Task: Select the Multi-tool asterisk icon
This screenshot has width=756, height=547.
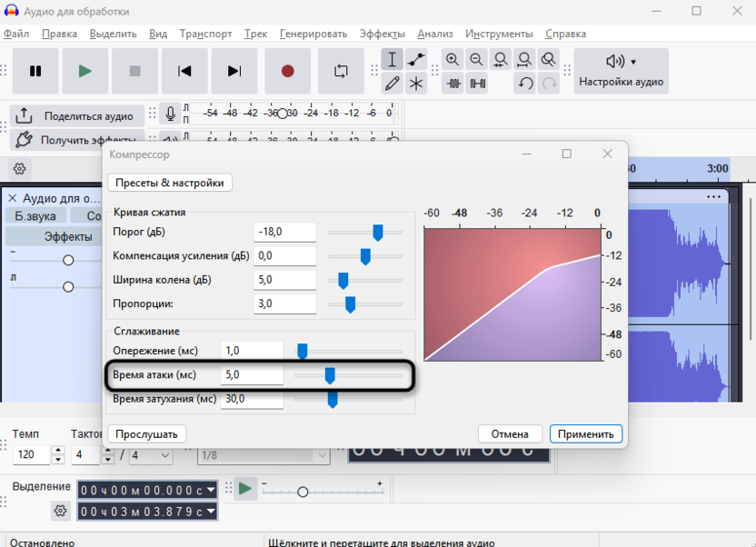Action: click(x=416, y=84)
